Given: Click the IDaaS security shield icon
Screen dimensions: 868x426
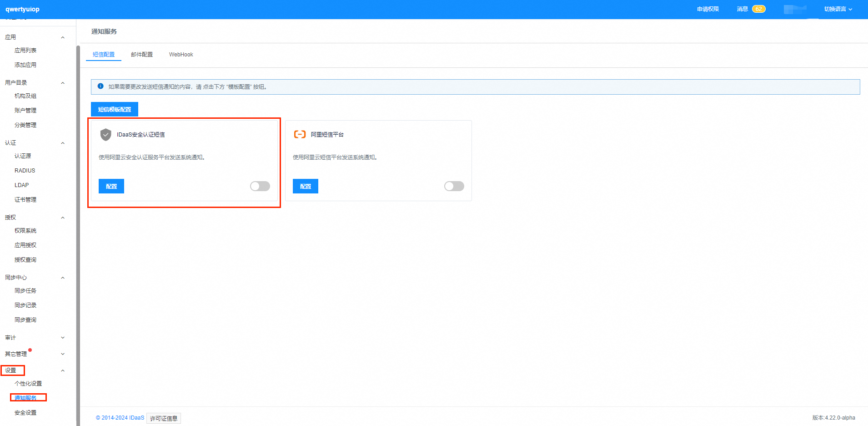Looking at the screenshot, I should 105,134.
